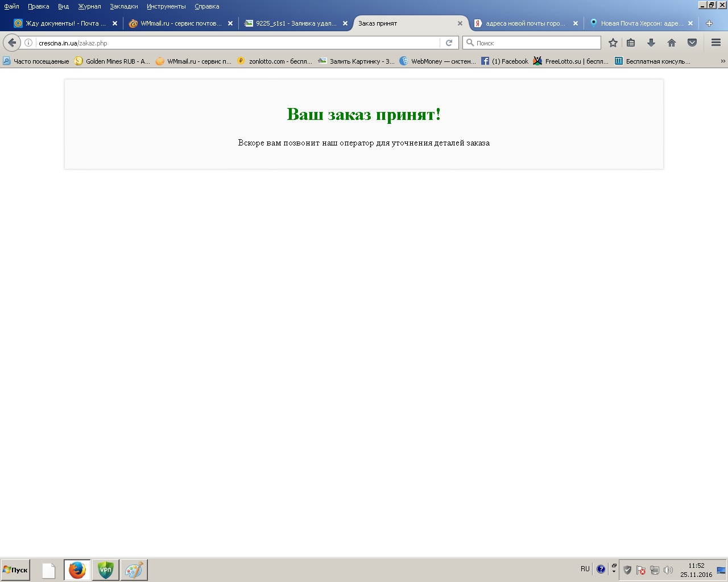Open site information icon in address bar
The image size is (728, 582).
click(28, 43)
